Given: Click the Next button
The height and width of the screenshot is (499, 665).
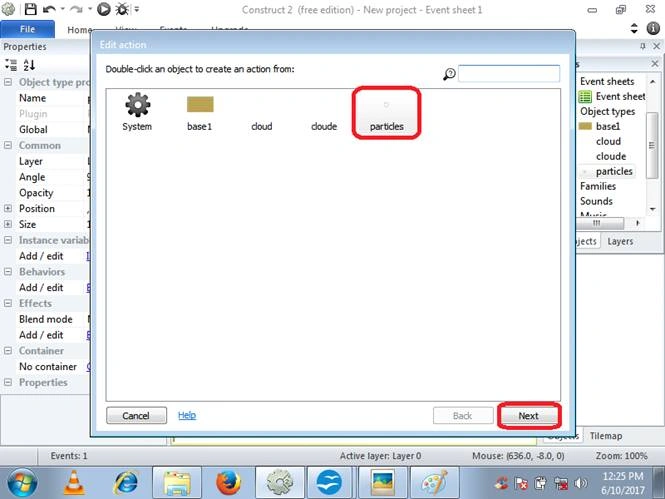Looking at the screenshot, I should (x=528, y=416).
